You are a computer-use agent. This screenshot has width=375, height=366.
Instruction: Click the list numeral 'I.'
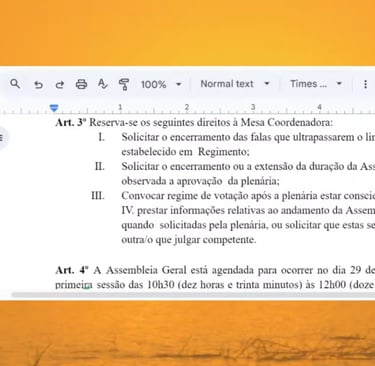click(x=102, y=137)
